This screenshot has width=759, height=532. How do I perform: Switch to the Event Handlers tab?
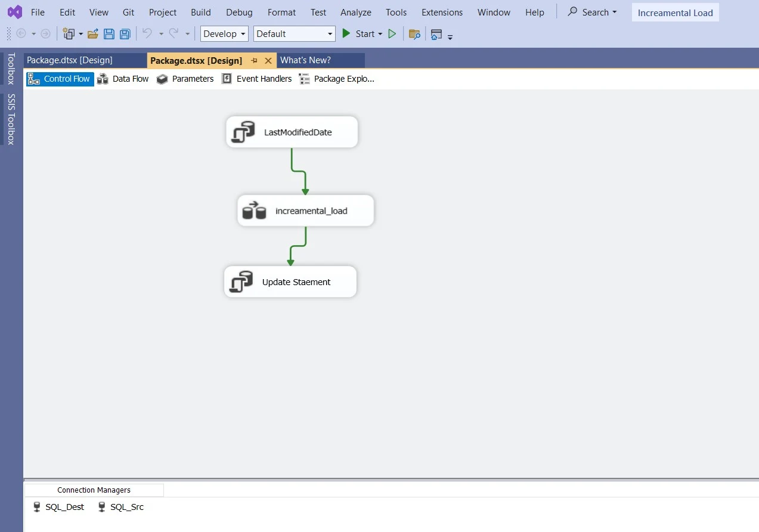tap(257, 79)
